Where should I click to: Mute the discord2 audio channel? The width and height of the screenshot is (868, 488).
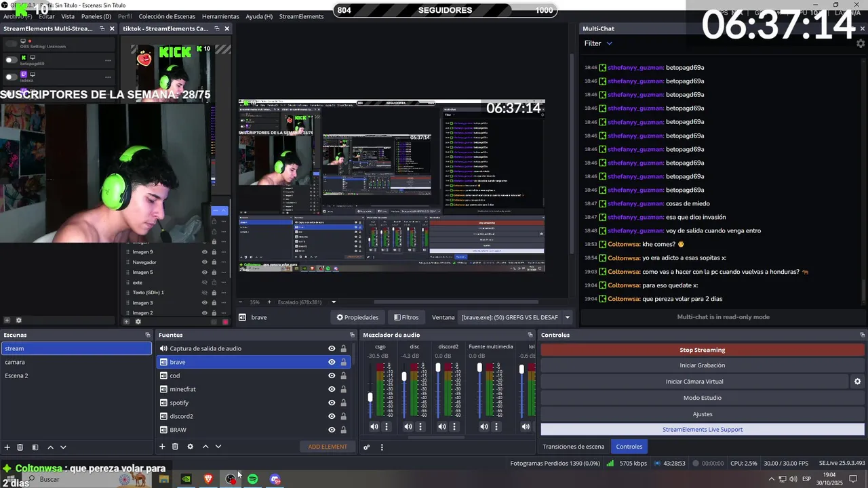tap(442, 426)
